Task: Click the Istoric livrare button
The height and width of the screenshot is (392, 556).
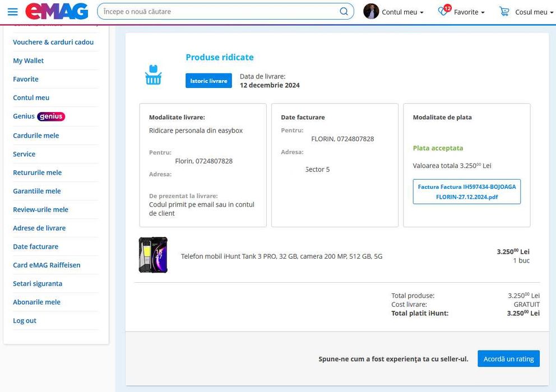Action: [x=208, y=81]
